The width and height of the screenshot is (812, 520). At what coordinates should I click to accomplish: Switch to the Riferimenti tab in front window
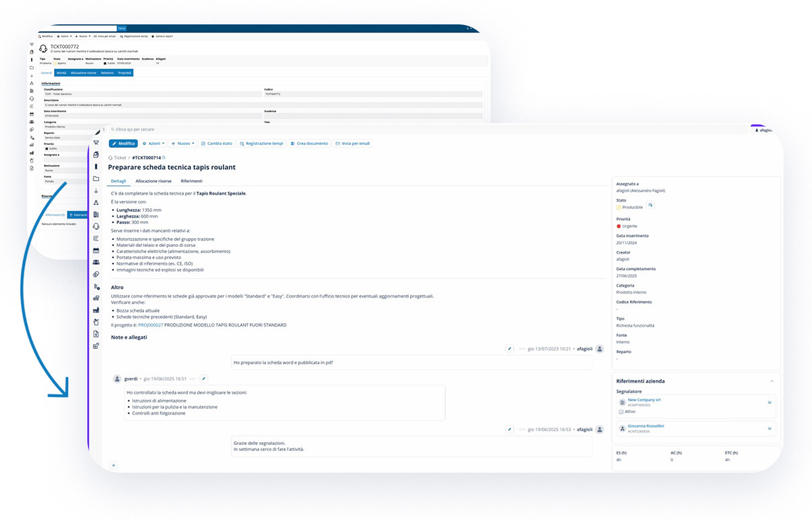[x=191, y=181]
